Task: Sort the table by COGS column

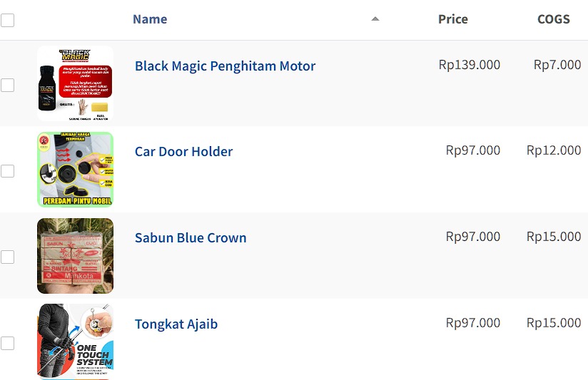Action: click(553, 19)
